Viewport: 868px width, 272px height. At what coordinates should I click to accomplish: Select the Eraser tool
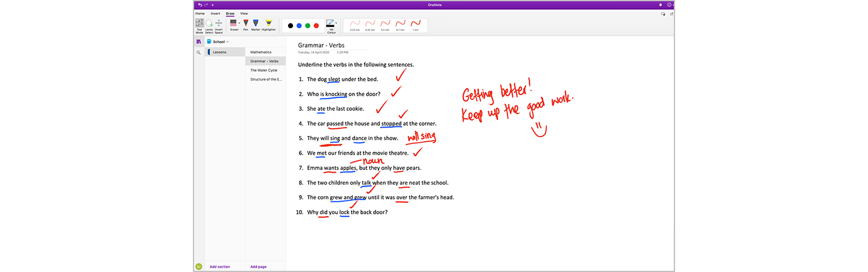pos(233,25)
